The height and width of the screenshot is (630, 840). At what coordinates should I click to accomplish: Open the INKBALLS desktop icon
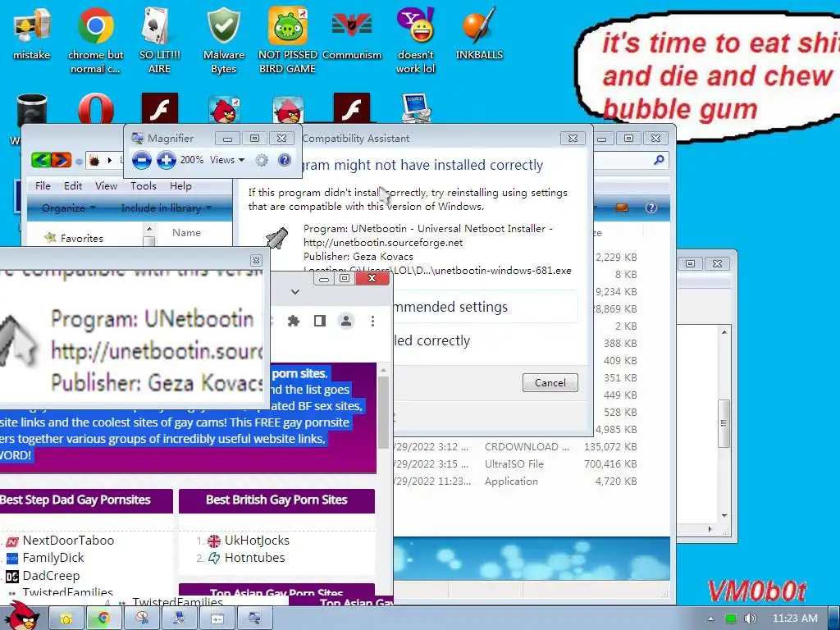tap(479, 33)
